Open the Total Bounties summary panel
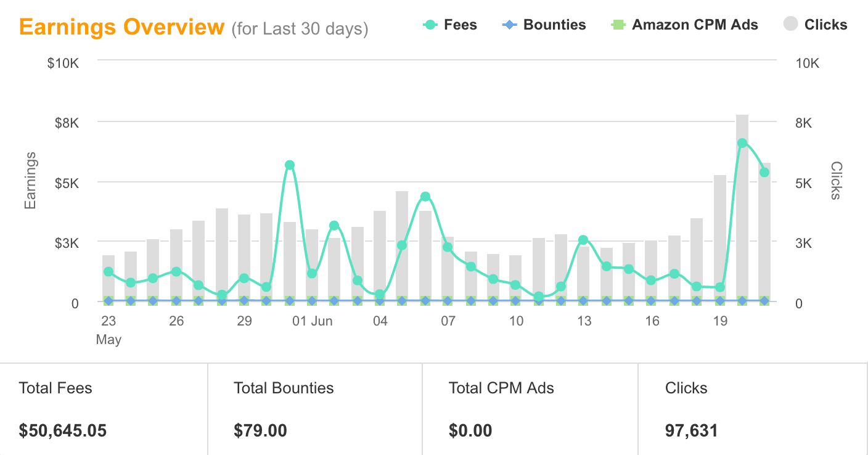The width and height of the screenshot is (868, 455). coord(314,409)
